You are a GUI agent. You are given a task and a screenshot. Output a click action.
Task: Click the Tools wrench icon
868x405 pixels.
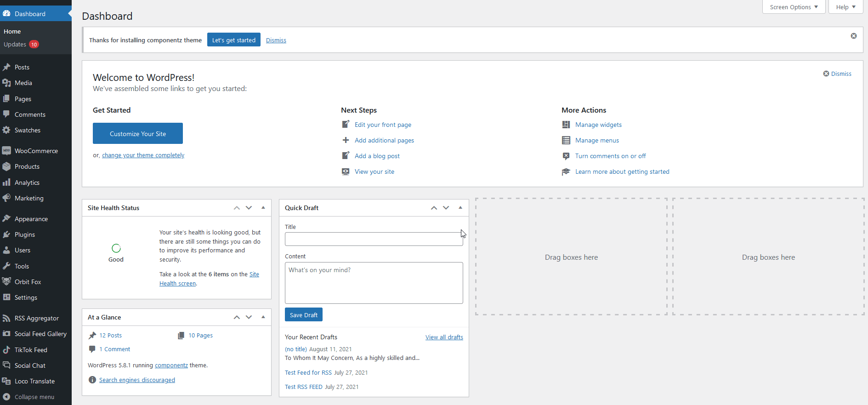click(6, 266)
